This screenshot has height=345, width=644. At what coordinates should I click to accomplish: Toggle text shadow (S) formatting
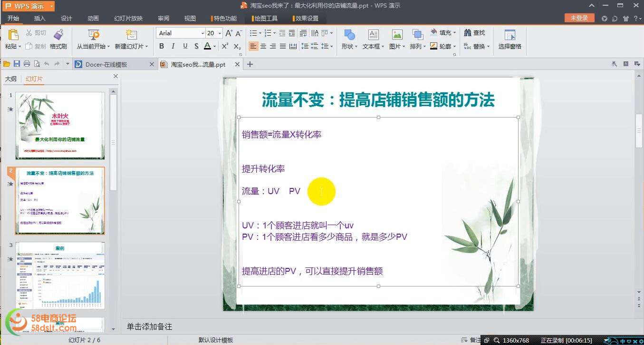pyautogui.click(x=196, y=46)
